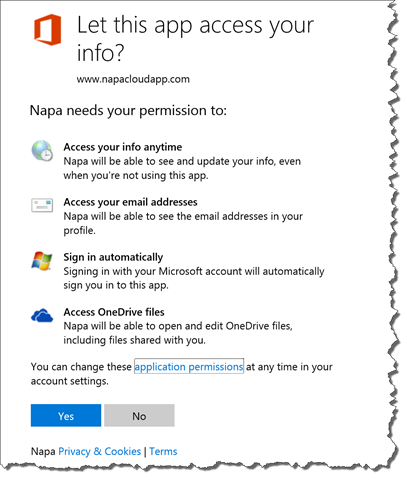Viewport: 407px width, 480px height.
Task: Open the application permissions link
Action: tap(189, 366)
